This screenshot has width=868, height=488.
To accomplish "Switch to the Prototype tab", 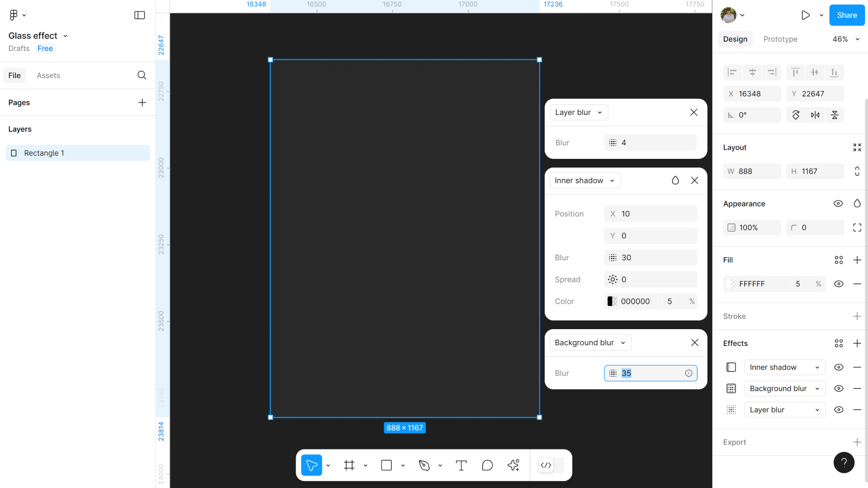I will (x=780, y=39).
